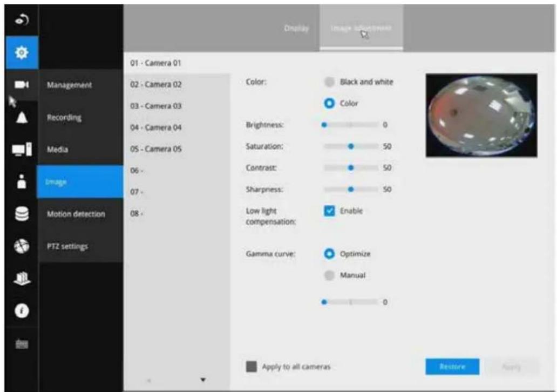Select 02 - Camera 02 in list

point(176,84)
